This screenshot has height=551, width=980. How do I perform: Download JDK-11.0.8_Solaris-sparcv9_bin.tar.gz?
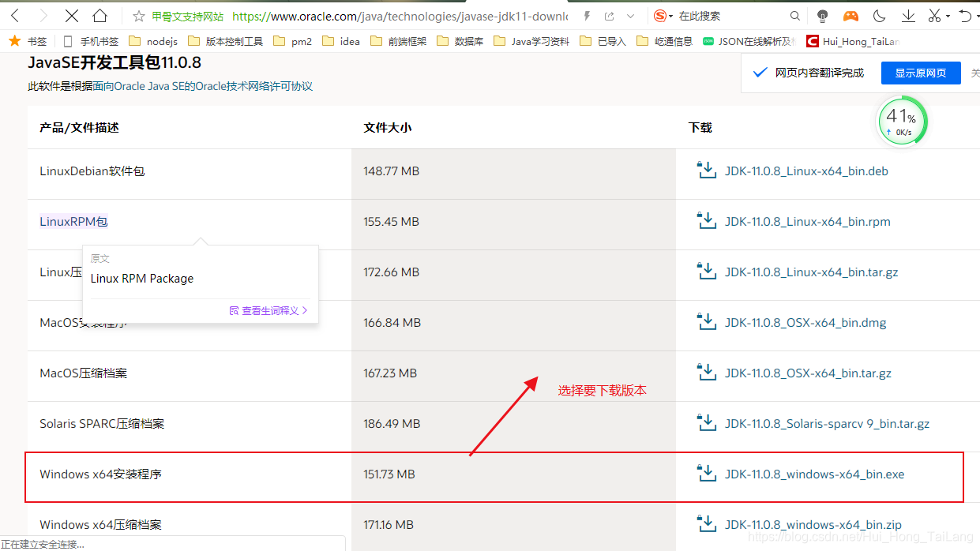click(827, 423)
